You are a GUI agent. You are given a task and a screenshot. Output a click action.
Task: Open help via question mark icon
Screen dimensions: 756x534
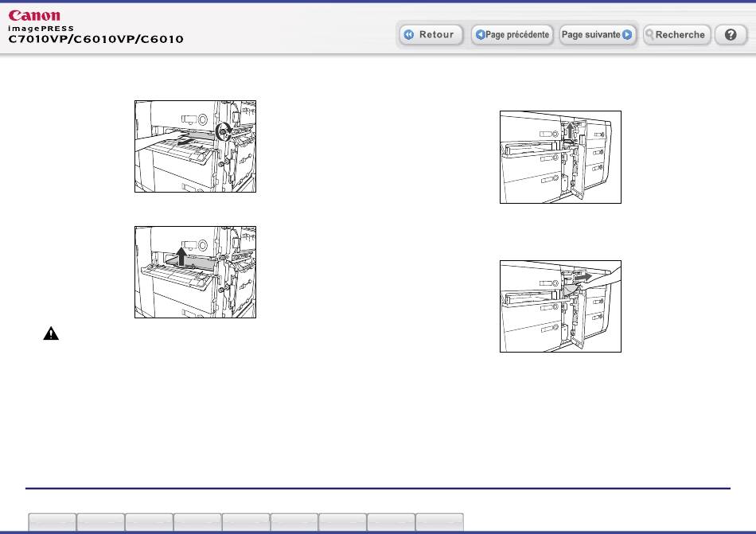point(731,35)
